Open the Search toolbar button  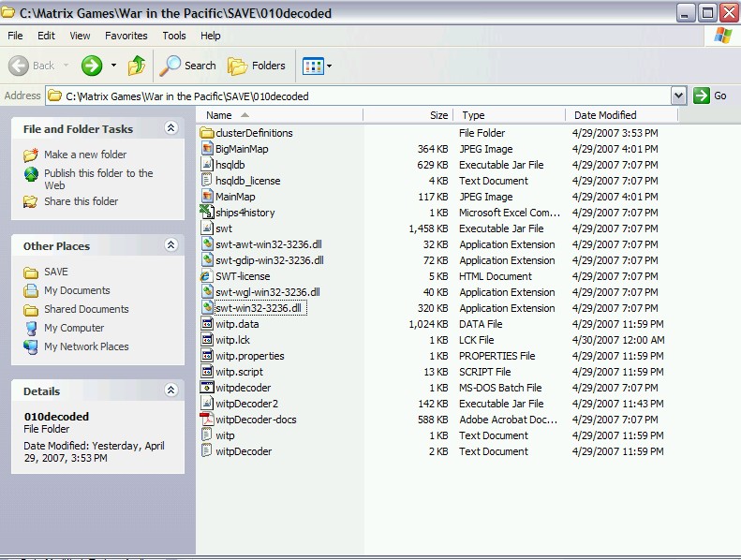coord(188,66)
